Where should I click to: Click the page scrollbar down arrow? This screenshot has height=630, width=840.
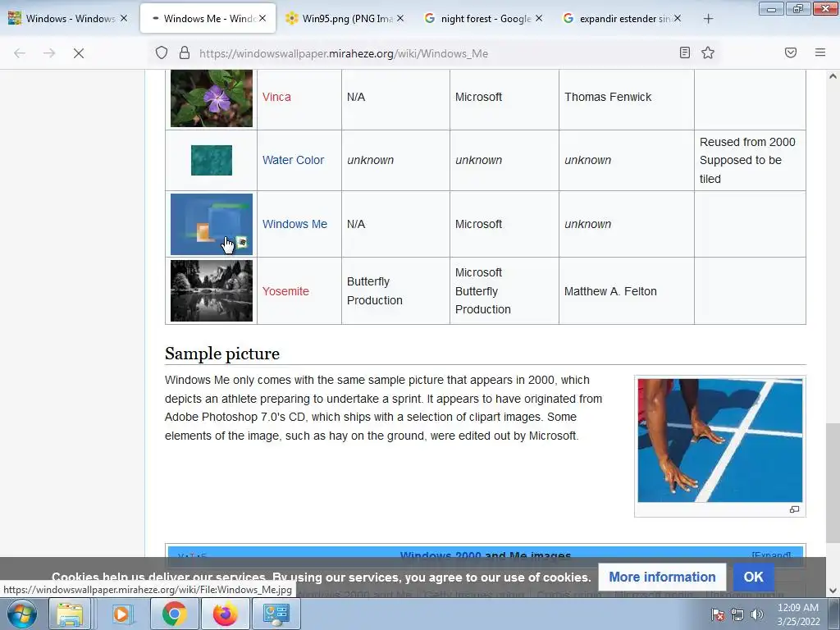tap(833, 591)
